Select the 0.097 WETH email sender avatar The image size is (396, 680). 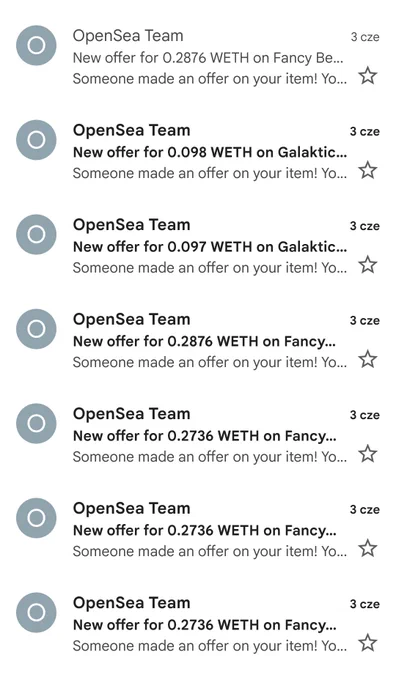[36, 234]
